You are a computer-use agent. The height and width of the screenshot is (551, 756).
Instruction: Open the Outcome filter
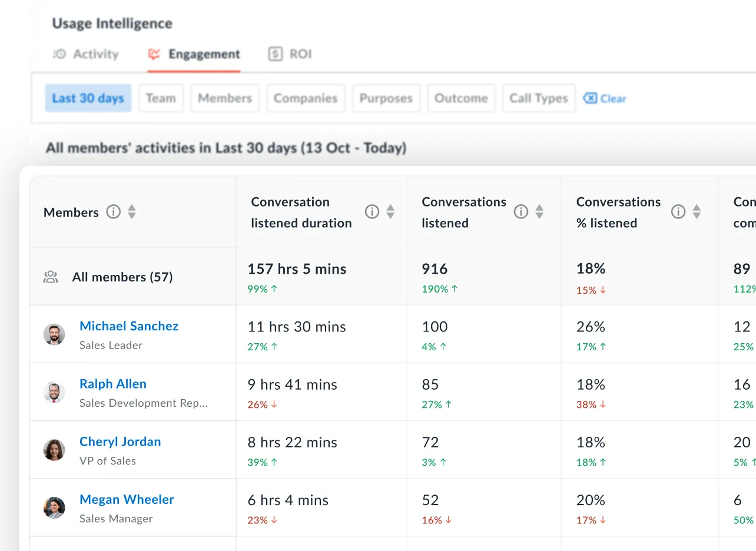[461, 98]
